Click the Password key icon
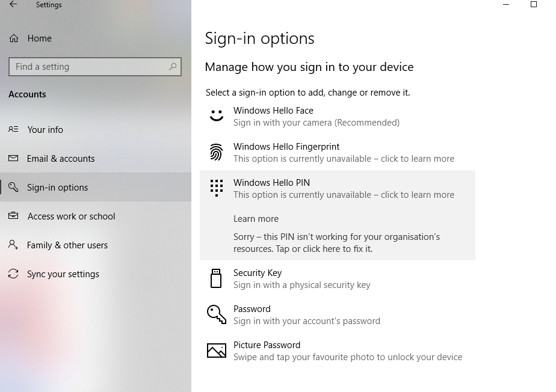 click(x=216, y=314)
